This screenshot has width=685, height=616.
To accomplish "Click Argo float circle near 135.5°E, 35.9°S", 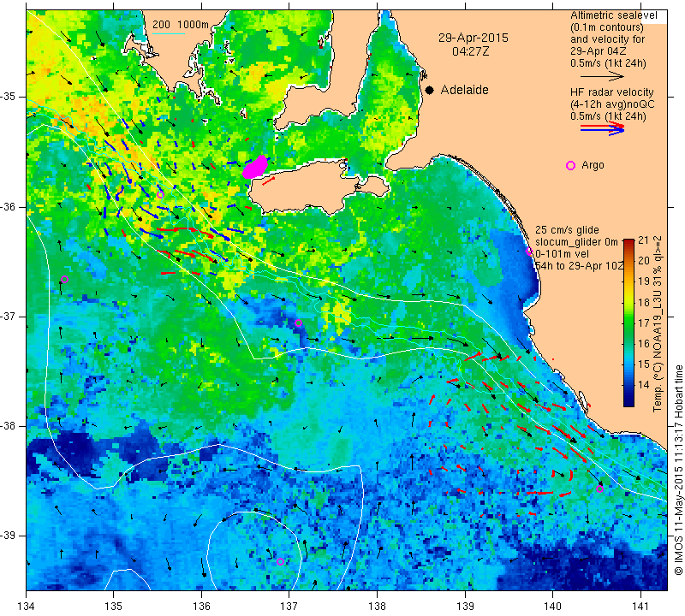I will (160, 195).
